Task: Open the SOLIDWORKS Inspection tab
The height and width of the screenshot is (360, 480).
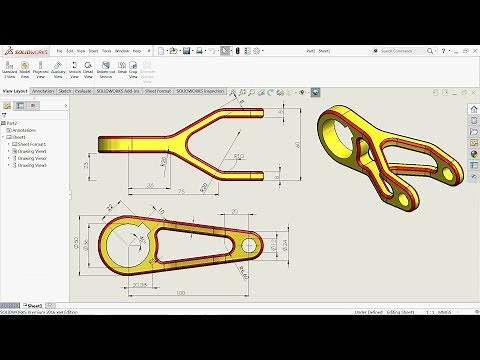Action: pyautogui.click(x=200, y=91)
